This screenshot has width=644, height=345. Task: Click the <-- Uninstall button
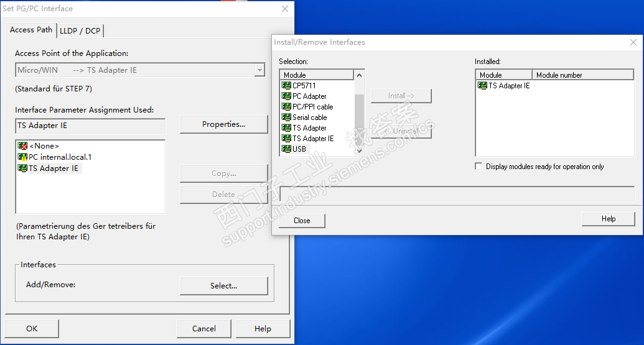tap(401, 131)
